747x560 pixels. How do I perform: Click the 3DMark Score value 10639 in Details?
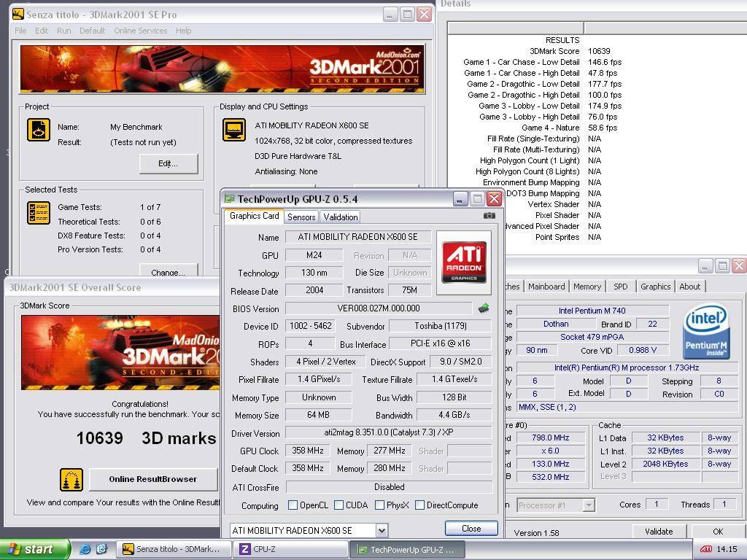(599, 51)
